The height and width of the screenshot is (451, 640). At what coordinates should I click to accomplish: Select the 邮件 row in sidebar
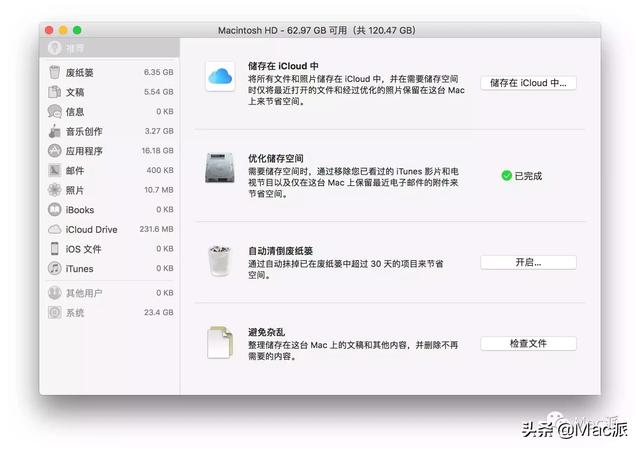click(x=110, y=170)
